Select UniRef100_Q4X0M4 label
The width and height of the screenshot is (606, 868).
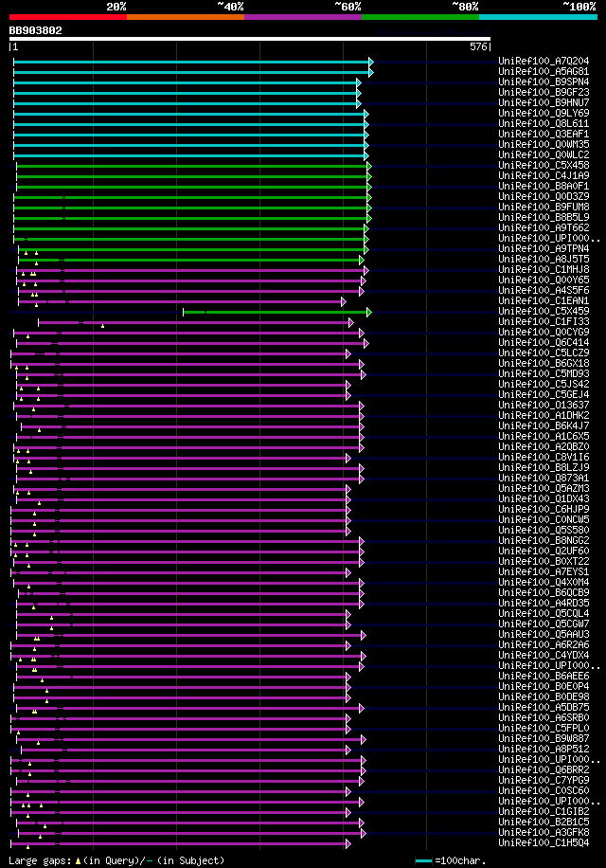(x=544, y=582)
